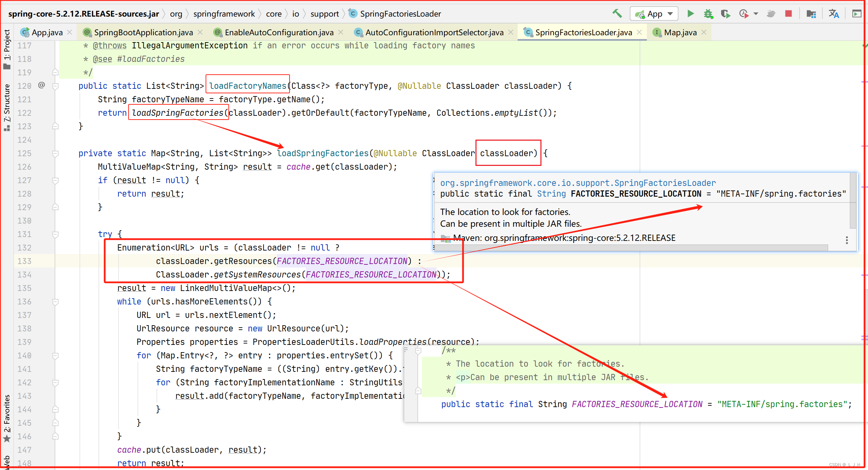The image size is (868, 470).
Task: Click the Translate icon in toolbar
Action: point(833,14)
